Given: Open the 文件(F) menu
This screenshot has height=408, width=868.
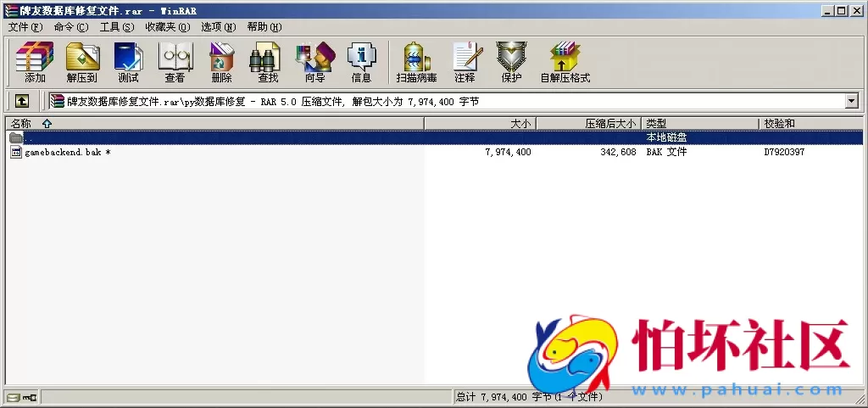Looking at the screenshot, I should [25, 27].
